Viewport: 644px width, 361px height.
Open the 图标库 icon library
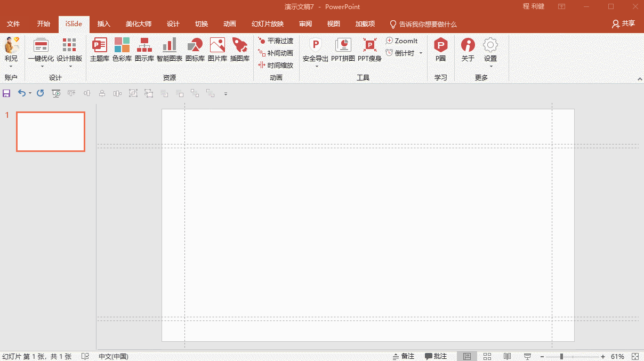tap(195, 50)
